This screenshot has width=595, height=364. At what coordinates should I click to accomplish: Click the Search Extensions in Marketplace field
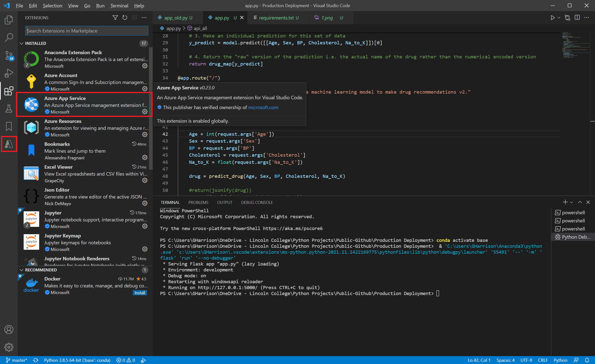(x=87, y=31)
